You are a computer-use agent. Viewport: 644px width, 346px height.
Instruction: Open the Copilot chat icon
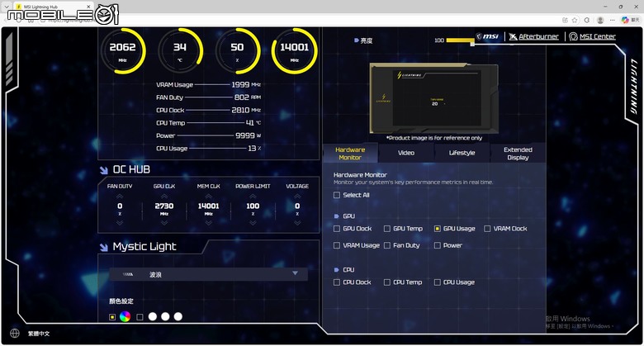click(625, 20)
